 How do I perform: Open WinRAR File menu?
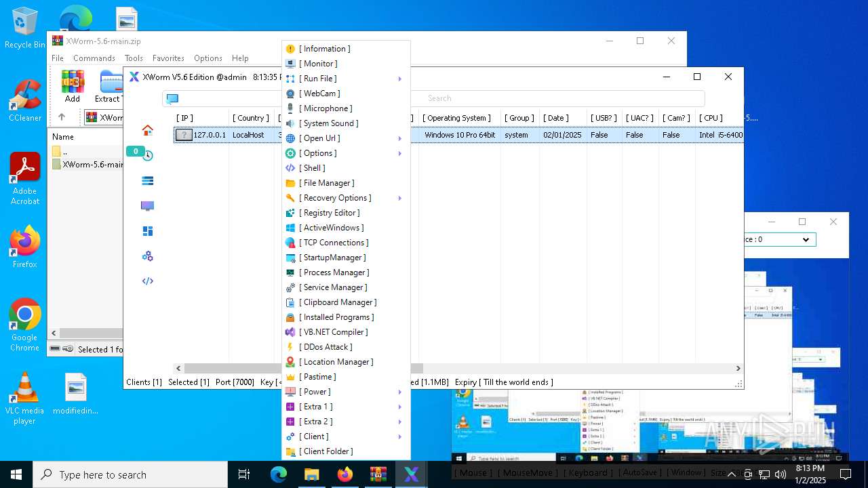coord(58,58)
